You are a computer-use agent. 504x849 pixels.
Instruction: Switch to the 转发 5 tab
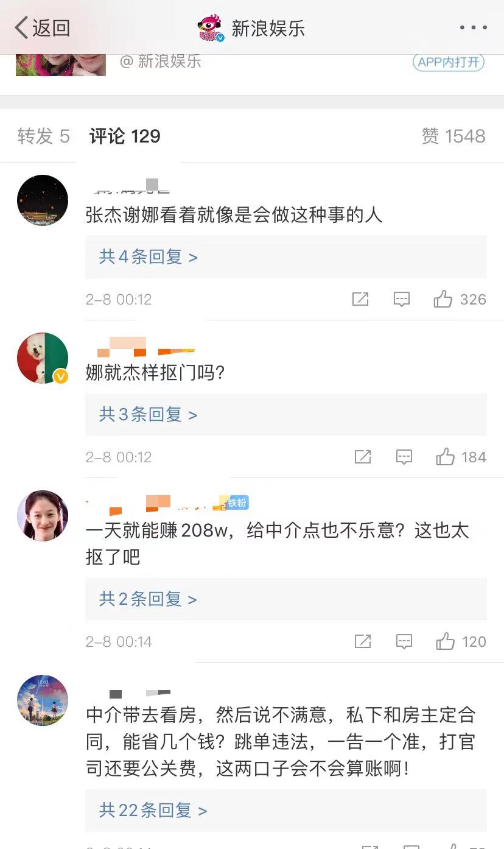point(43,136)
